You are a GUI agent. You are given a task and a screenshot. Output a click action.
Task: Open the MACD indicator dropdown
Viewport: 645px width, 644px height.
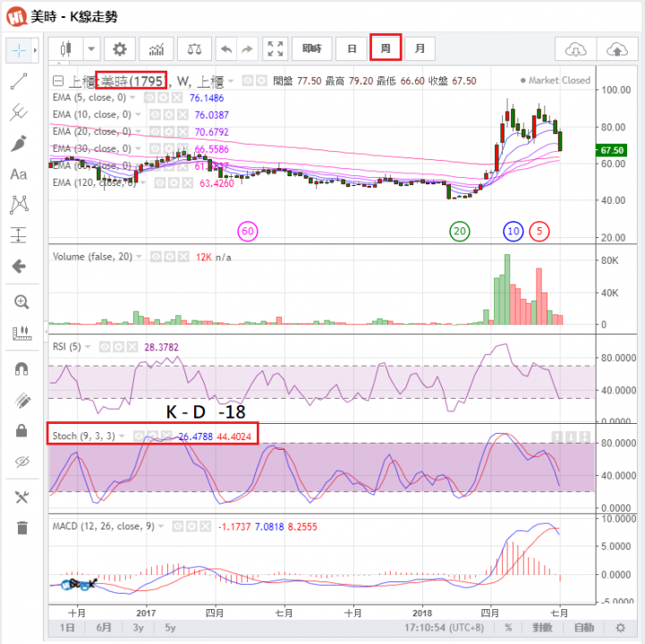click(160, 527)
